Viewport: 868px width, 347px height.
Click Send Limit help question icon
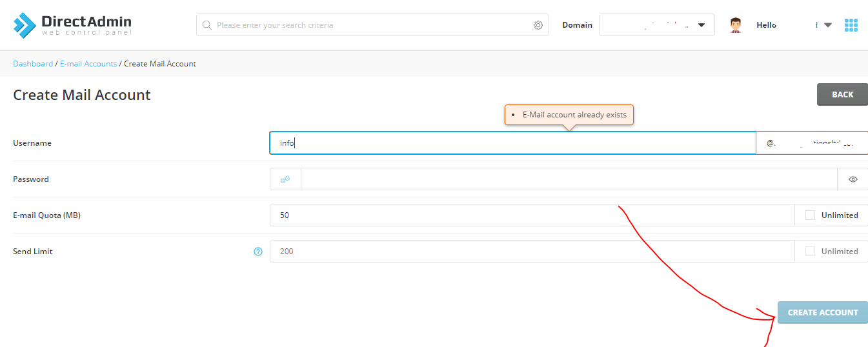[258, 252]
